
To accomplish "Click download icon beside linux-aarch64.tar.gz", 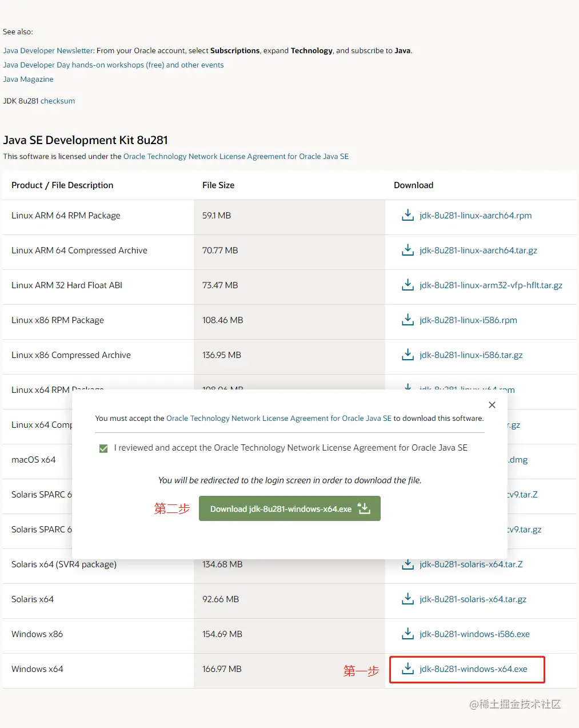I will point(408,250).
